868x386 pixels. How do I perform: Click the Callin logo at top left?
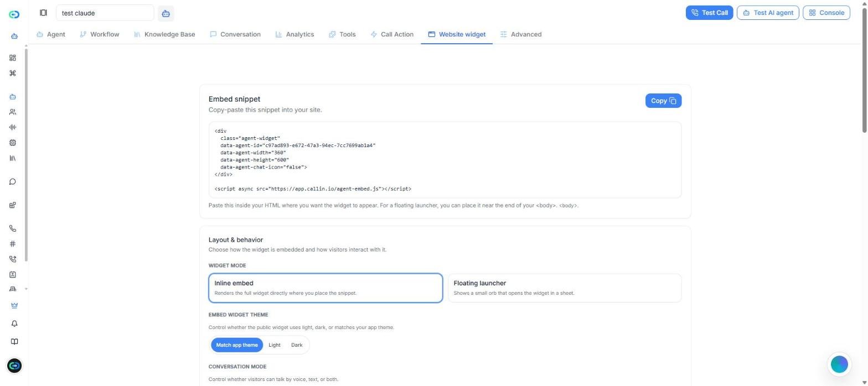click(x=14, y=14)
